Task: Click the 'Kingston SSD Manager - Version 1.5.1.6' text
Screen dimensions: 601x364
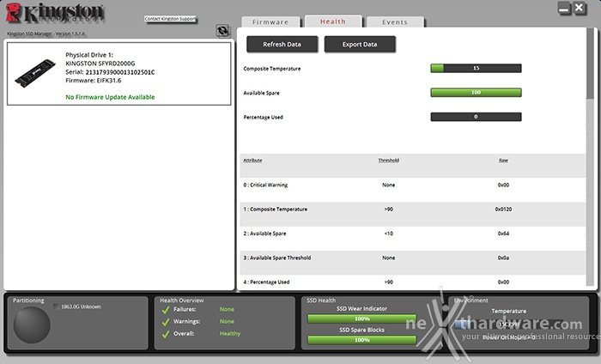Action: 46,33
